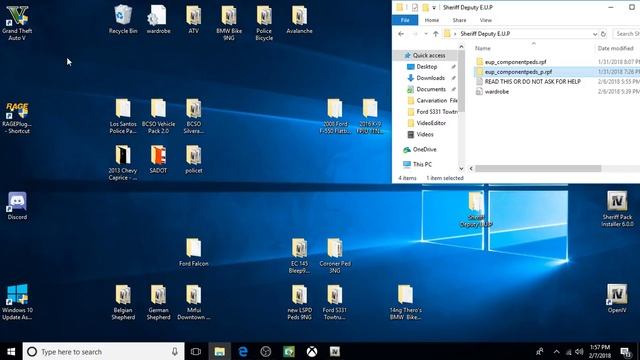Click the Explorer search box
Screen dimensions: 640x360
point(626,34)
